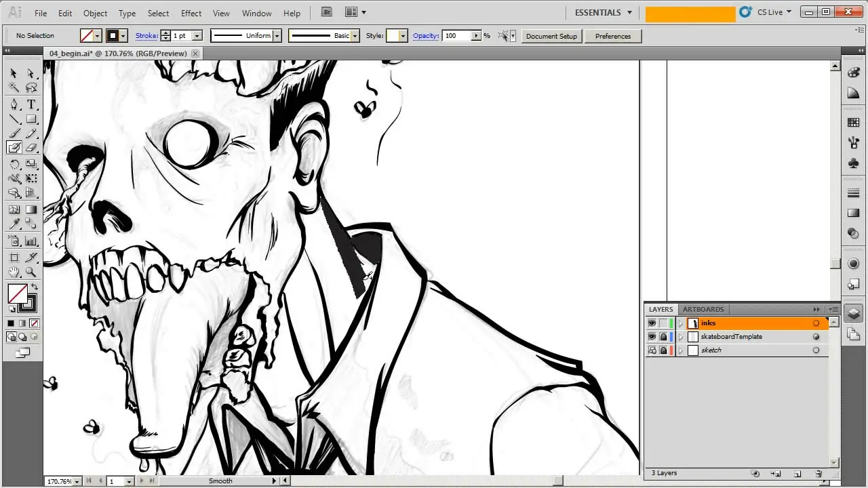This screenshot has width=868, height=488.
Task: Click the Stroke link in control bar
Action: point(146,35)
